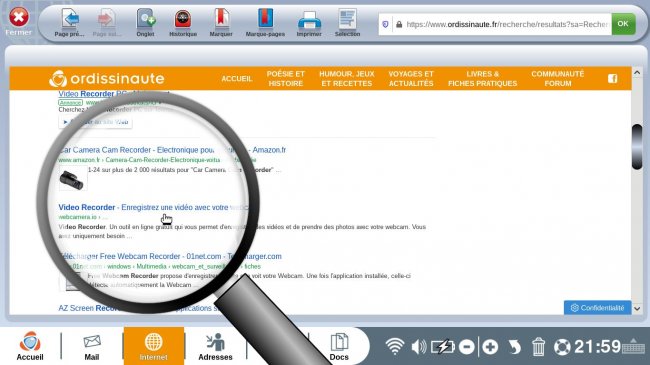Open the POÉSIE ET HISTOIRE menu
This screenshot has width=650, height=365.
(286, 78)
